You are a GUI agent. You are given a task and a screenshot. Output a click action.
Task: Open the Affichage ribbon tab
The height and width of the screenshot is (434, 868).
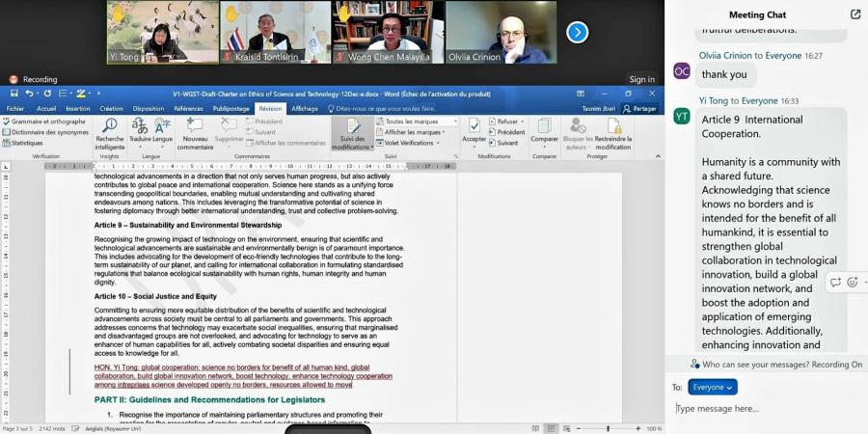pyautogui.click(x=305, y=109)
